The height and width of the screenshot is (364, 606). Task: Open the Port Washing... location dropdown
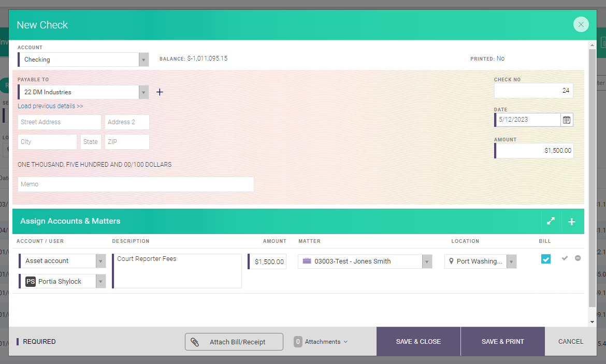click(512, 261)
